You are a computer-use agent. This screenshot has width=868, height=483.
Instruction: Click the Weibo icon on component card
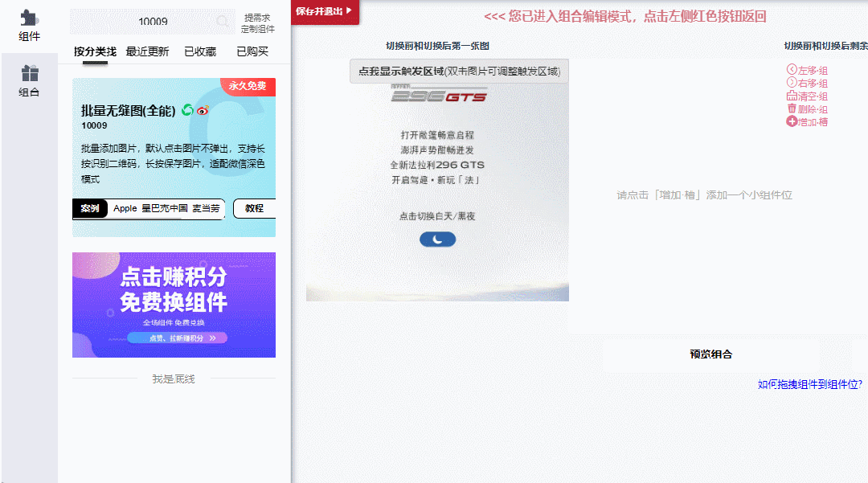(203, 111)
